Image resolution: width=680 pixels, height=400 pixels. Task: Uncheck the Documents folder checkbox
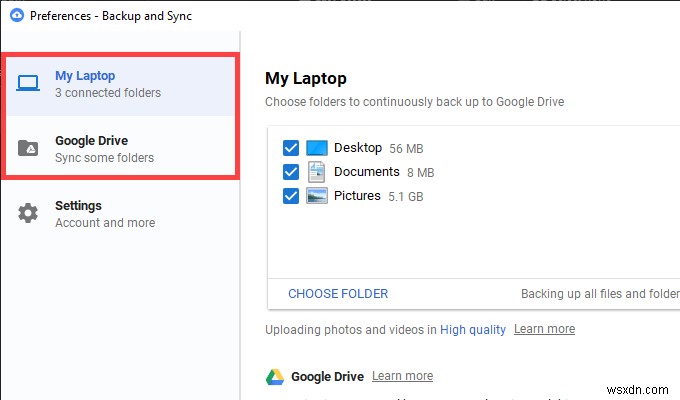[291, 172]
